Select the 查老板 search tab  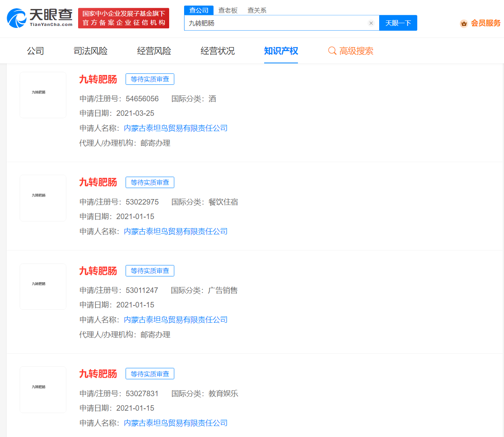click(228, 11)
